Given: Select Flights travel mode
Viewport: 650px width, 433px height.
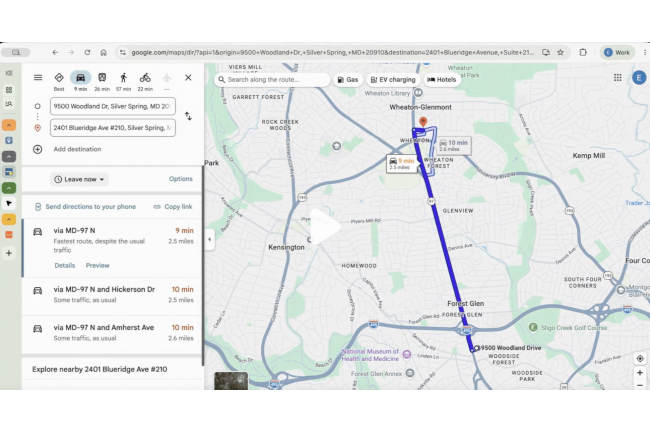Looking at the screenshot, I should click(167, 82).
